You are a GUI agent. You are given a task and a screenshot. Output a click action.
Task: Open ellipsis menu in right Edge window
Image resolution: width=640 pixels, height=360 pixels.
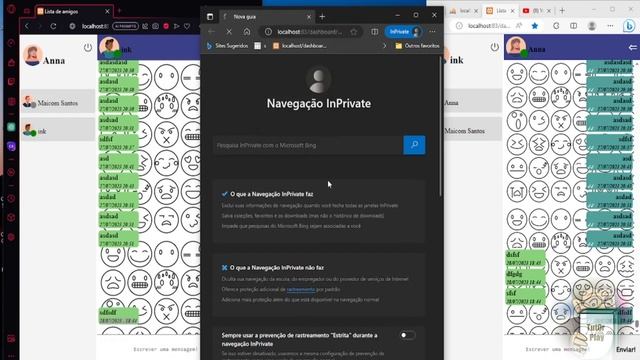tap(610, 26)
